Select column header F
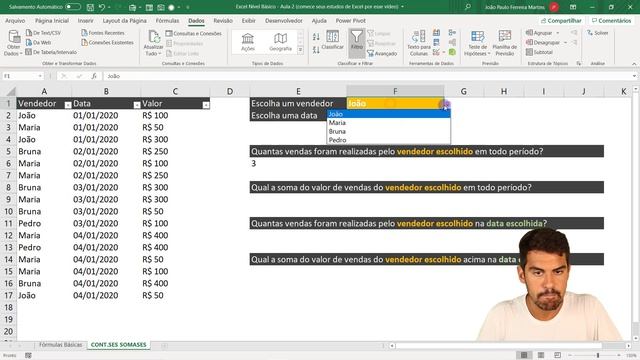The height and width of the screenshot is (360, 640). point(395,91)
